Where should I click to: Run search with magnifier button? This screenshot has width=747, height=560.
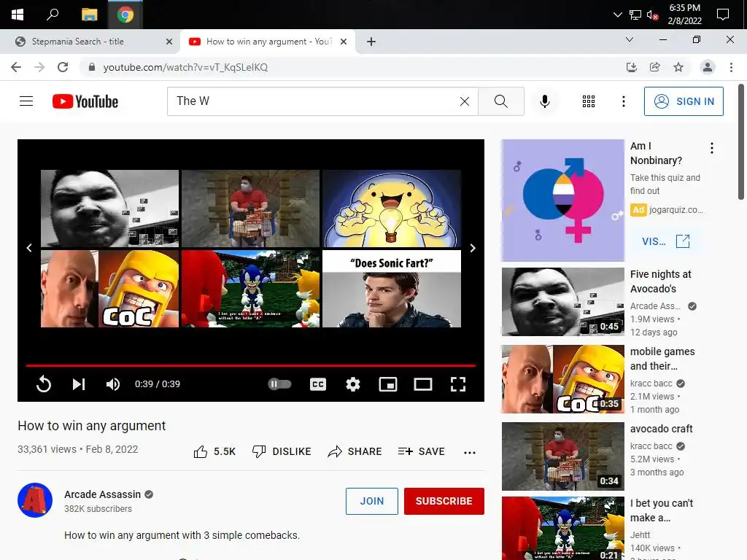pos(500,101)
